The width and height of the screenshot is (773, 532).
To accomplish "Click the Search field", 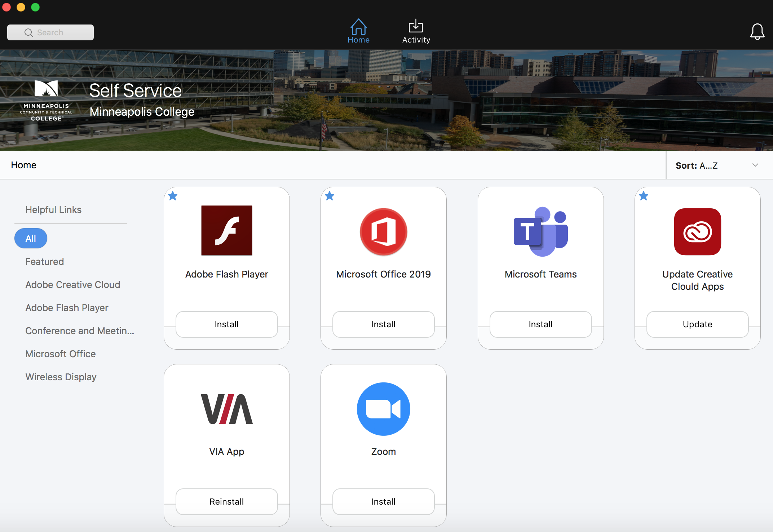I will point(50,32).
